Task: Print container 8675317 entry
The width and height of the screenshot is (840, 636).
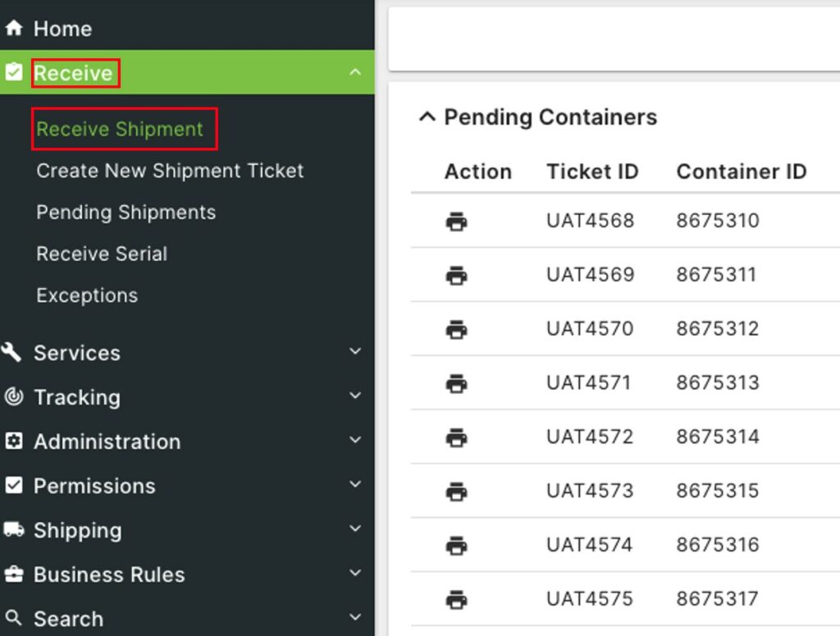Action: point(456,599)
